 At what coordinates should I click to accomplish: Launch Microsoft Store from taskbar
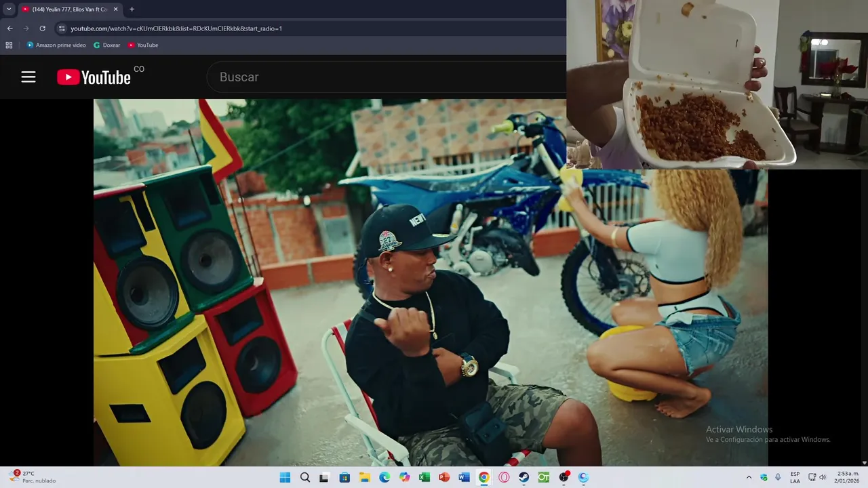(x=344, y=477)
